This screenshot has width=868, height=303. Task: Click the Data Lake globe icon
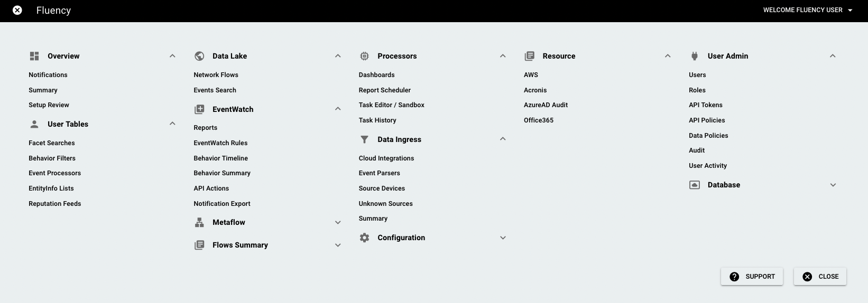pyautogui.click(x=199, y=56)
